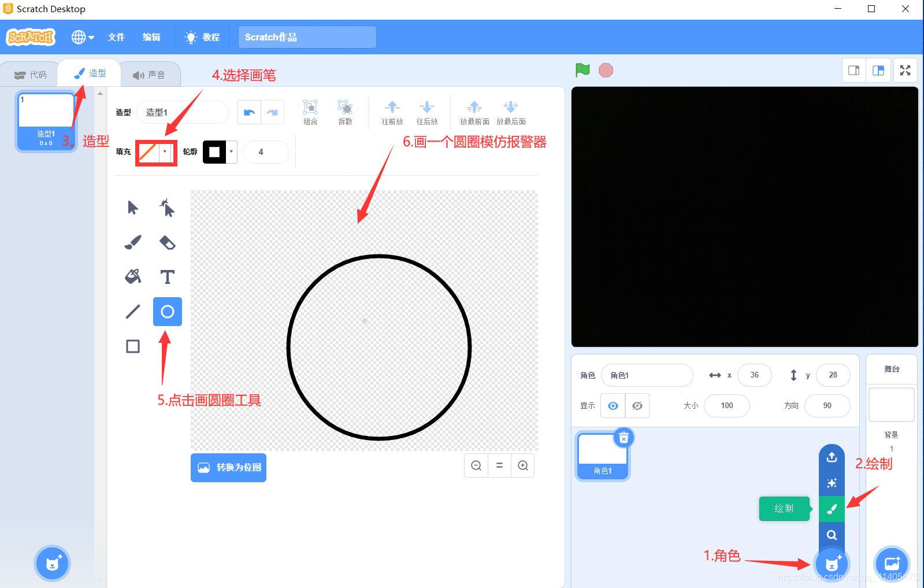
Task: Enter full screen stage mode
Action: [x=906, y=71]
